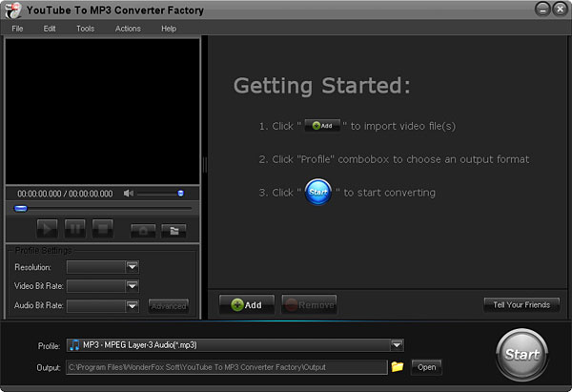
Task: Click the Pause button under the preview
Action: point(74,229)
